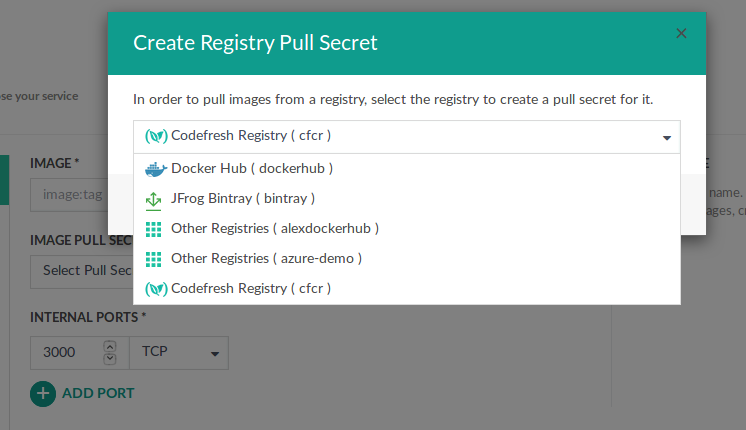The height and width of the screenshot is (430, 746).
Task: Click the internal port 3000 field
Action: tap(65, 353)
